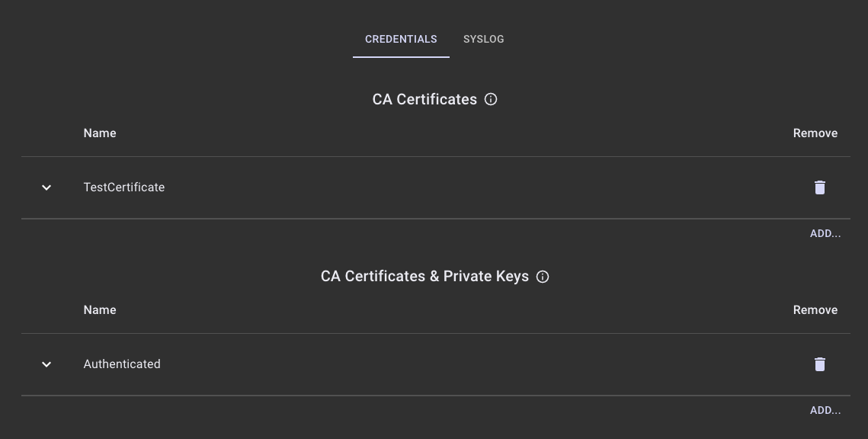Click the CA Certificates section heading

424,100
